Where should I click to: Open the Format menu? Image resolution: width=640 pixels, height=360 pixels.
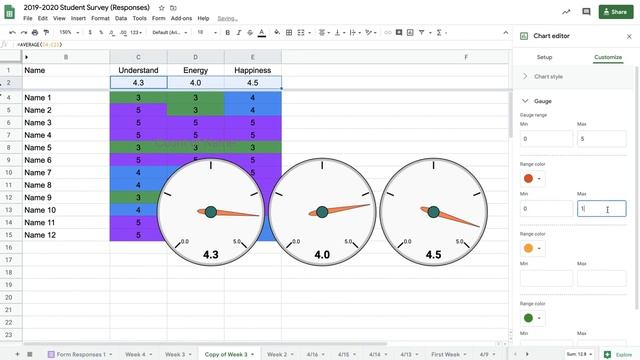point(100,18)
